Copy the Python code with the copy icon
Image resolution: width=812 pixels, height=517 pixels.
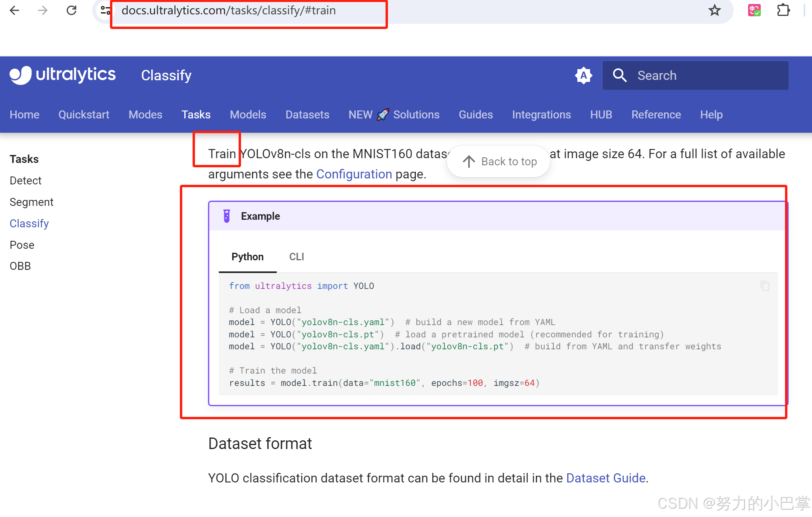click(765, 286)
